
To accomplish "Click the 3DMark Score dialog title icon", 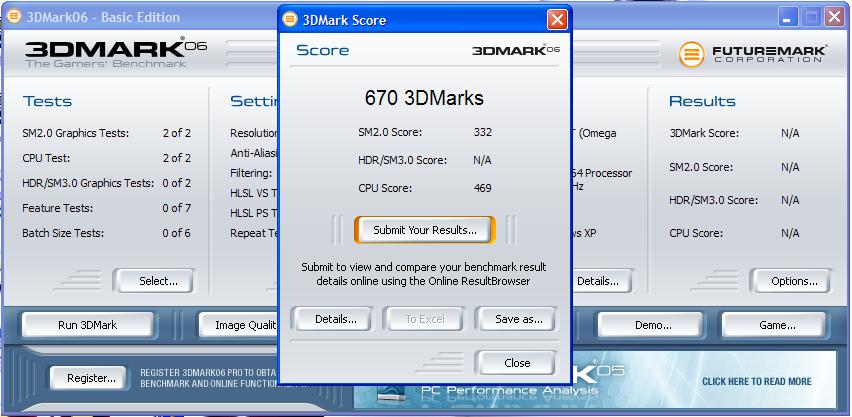I will 291,20.
